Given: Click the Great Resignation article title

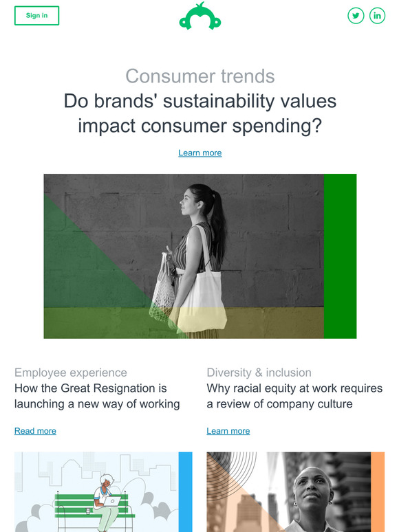Looking at the screenshot, I should pos(97,396).
